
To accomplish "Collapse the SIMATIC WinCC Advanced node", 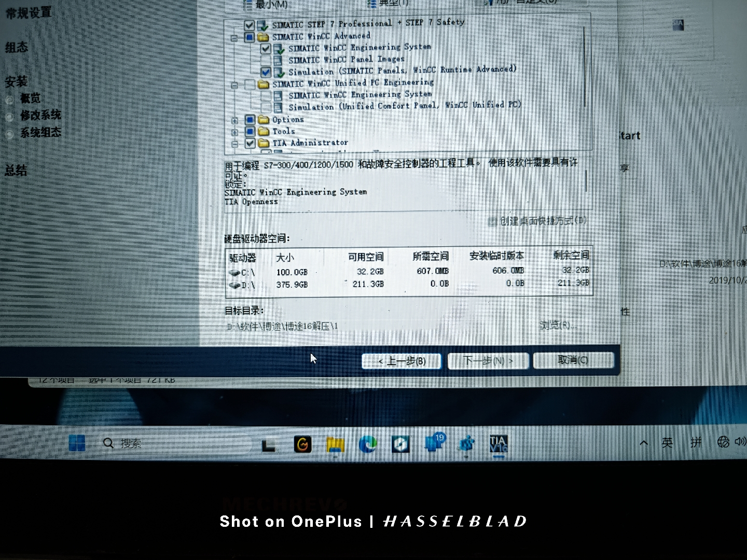I will pos(234,38).
